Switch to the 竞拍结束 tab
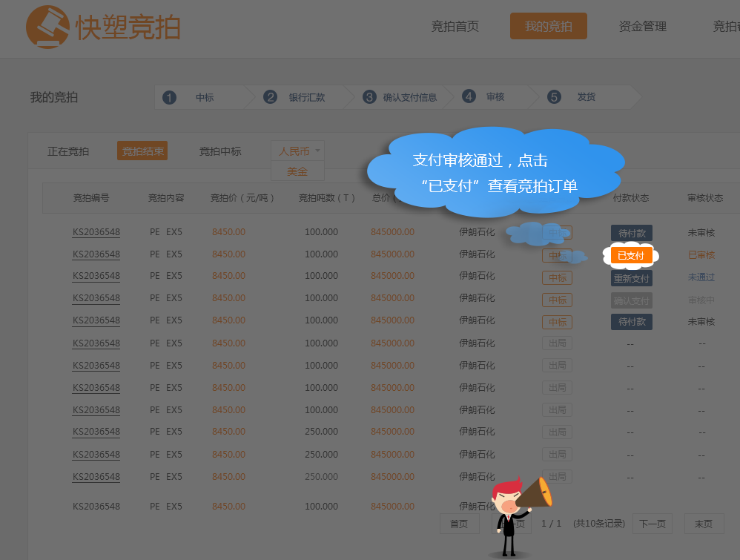Screen dimensions: 740x560 coord(142,151)
